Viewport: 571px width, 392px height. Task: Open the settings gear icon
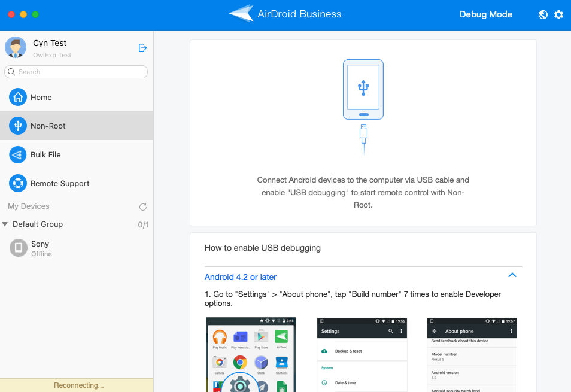(558, 14)
